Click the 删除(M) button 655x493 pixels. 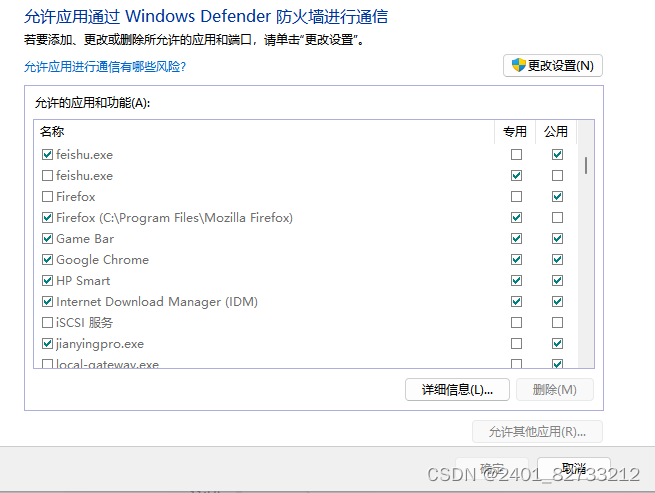point(554,390)
